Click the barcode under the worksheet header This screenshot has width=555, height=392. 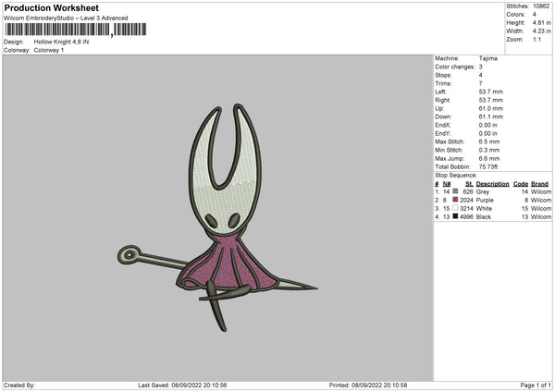76,30
